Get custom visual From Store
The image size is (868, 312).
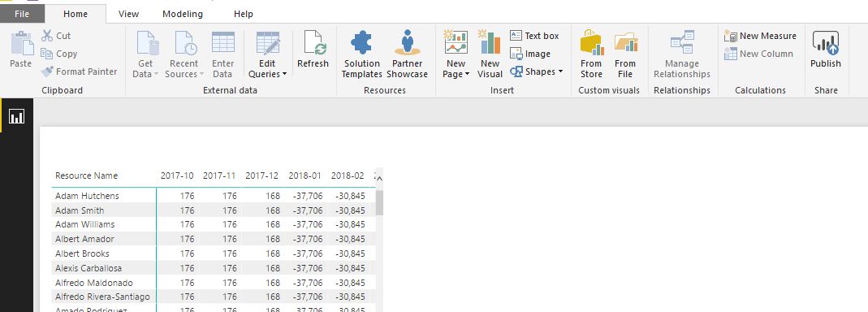point(591,54)
